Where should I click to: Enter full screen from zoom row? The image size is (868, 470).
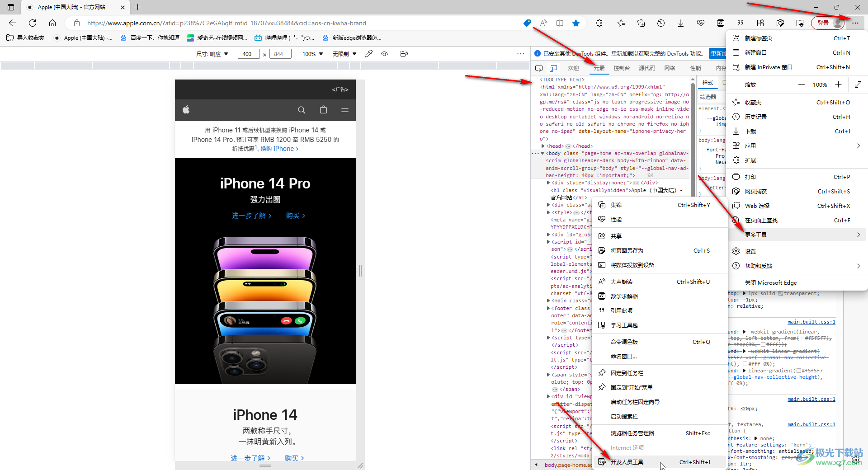pyautogui.click(x=858, y=85)
